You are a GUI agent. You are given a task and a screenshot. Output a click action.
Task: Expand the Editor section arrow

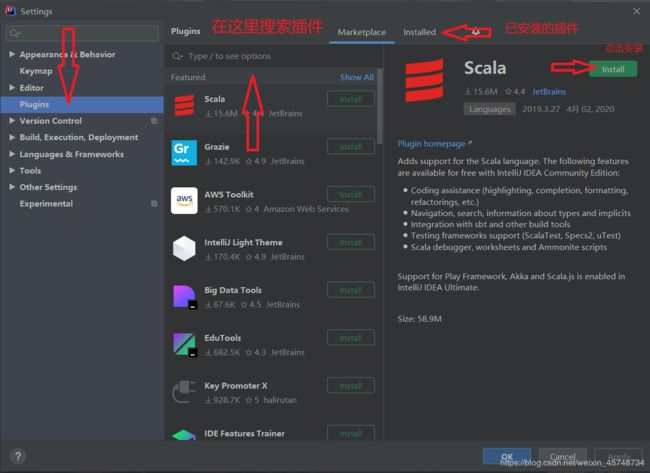[x=12, y=87]
